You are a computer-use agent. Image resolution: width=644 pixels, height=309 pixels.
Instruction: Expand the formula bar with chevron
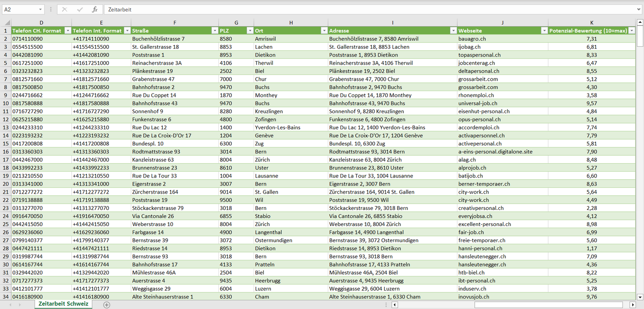(x=639, y=9)
